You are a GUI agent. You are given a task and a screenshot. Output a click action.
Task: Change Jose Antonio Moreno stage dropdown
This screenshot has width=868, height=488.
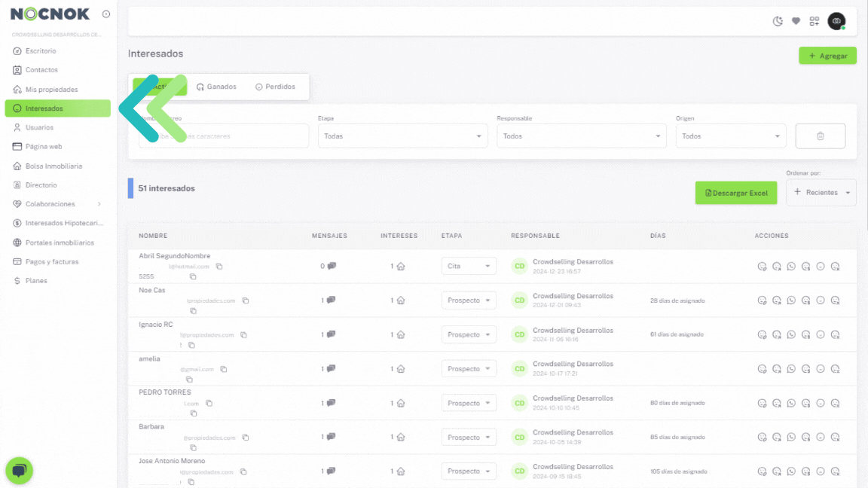[x=469, y=471]
